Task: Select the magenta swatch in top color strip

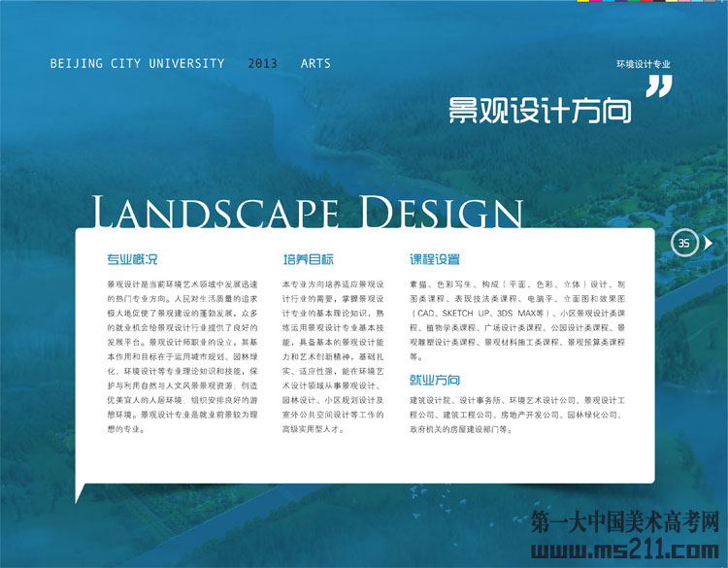Action: click(x=595, y=1)
